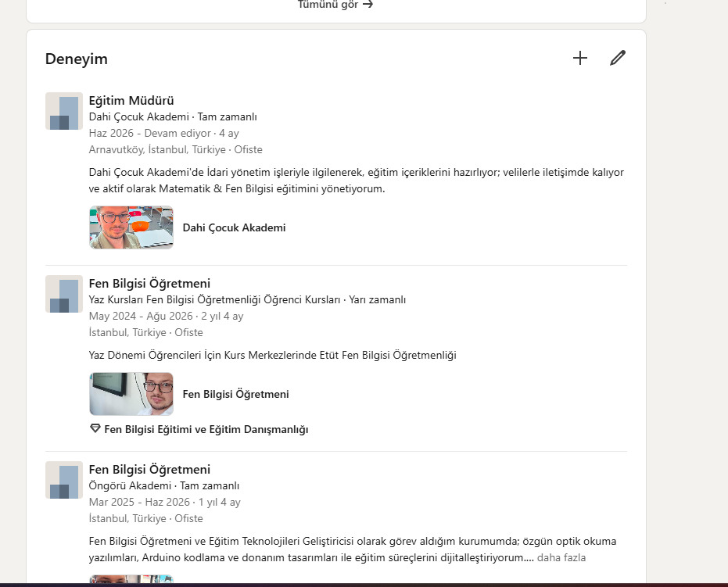This screenshot has height=587, width=728.
Task: Open the Fen Bilgisi Öğretmeni media thumbnail
Action: 131,394
